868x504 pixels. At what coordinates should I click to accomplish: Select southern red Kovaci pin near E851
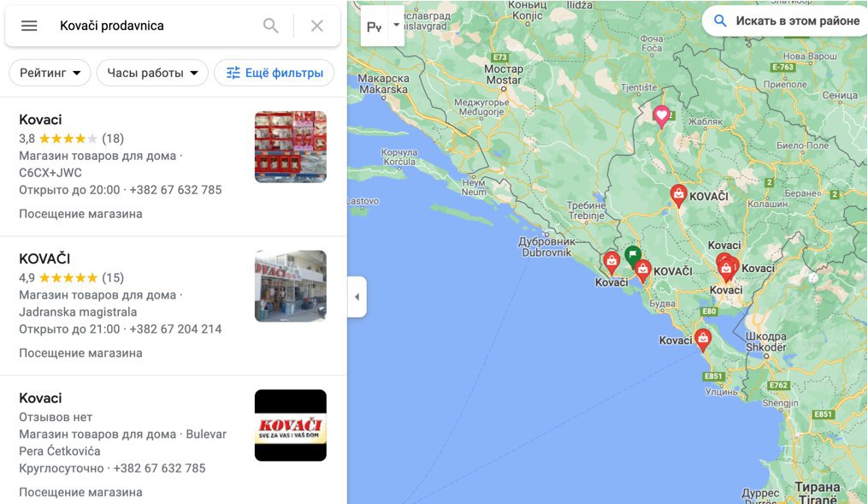(702, 340)
